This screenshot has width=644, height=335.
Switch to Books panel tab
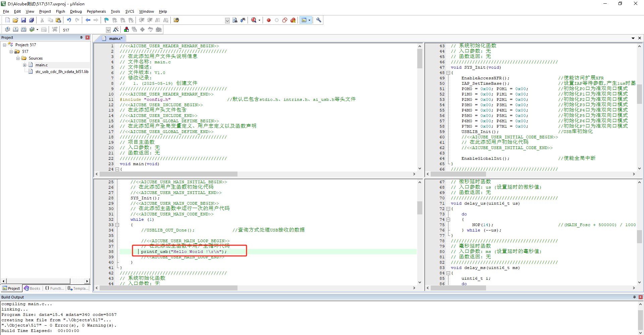[32, 288]
